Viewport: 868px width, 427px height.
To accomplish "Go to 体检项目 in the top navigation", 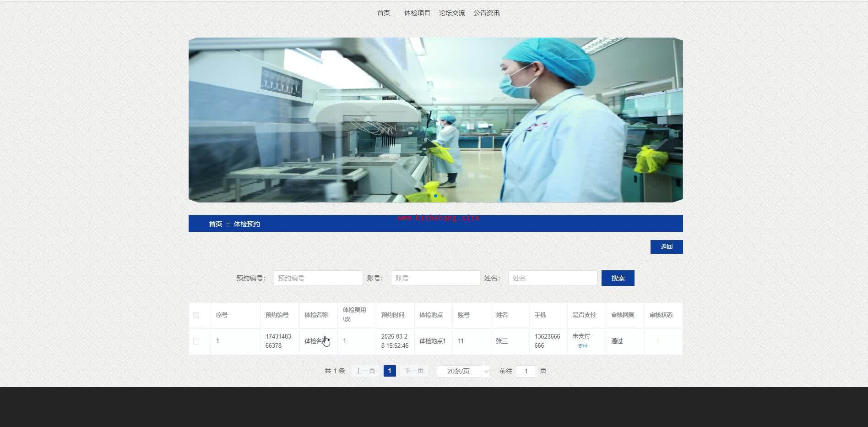I will coord(417,13).
